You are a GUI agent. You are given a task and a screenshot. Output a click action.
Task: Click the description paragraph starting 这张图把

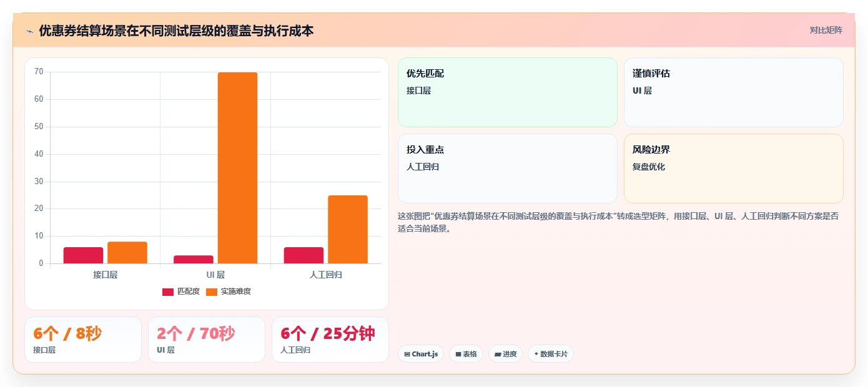point(619,222)
